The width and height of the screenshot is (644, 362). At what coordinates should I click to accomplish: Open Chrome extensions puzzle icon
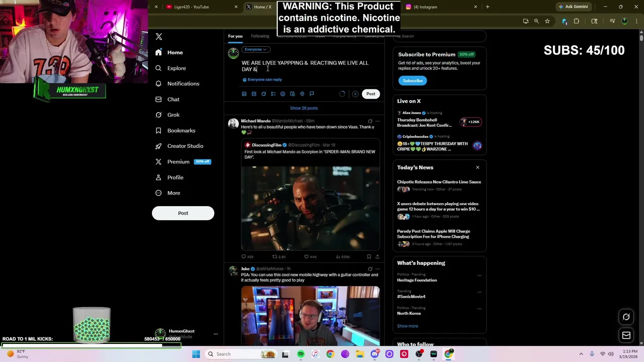coord(577,21)
